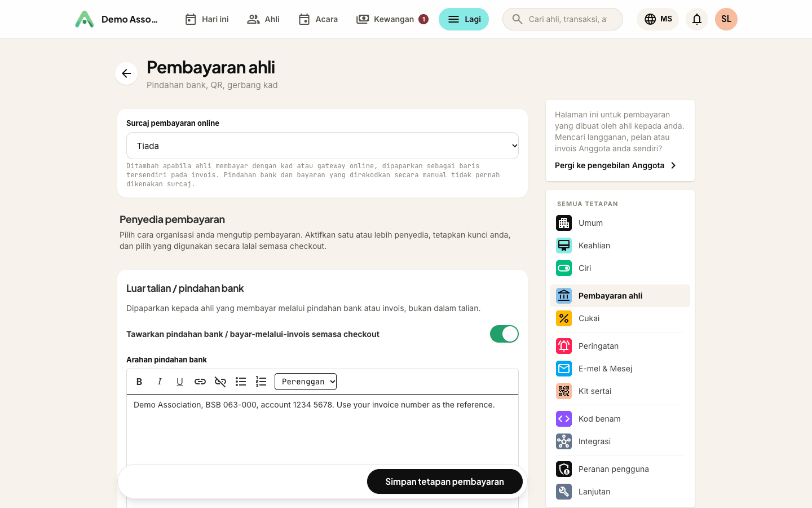Remove link using the unlink icon

point(220,382)
